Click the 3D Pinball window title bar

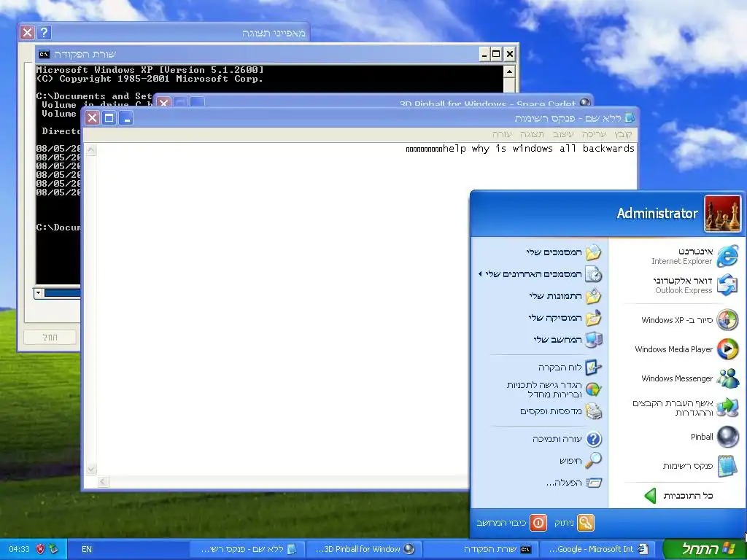click(373, 101)
